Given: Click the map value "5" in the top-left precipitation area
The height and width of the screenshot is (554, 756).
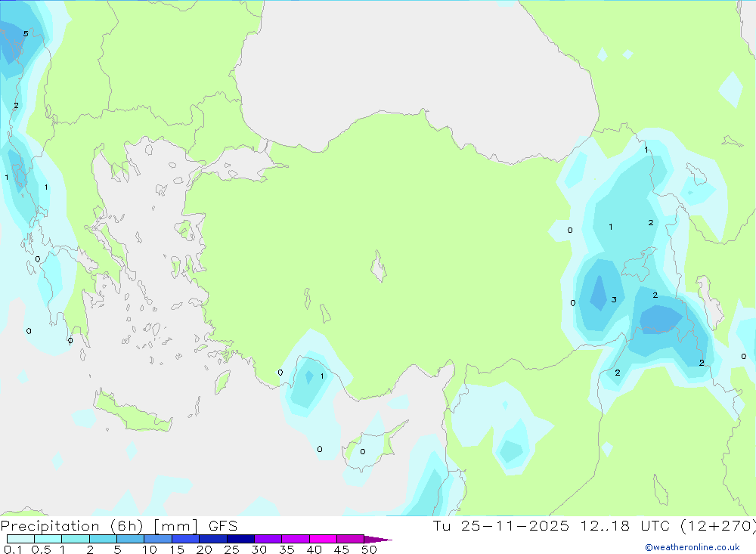Looking at the screenshot, I should click(x=26, y=34).
